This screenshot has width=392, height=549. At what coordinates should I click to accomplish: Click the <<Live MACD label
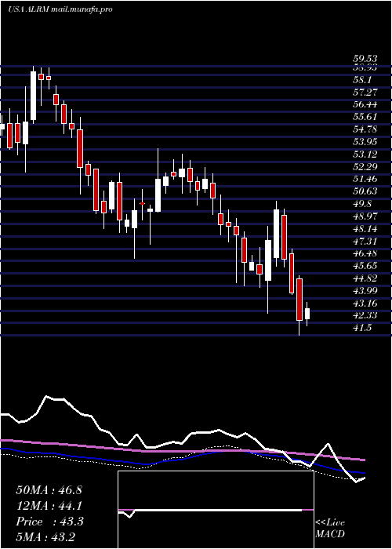point(330,529)
